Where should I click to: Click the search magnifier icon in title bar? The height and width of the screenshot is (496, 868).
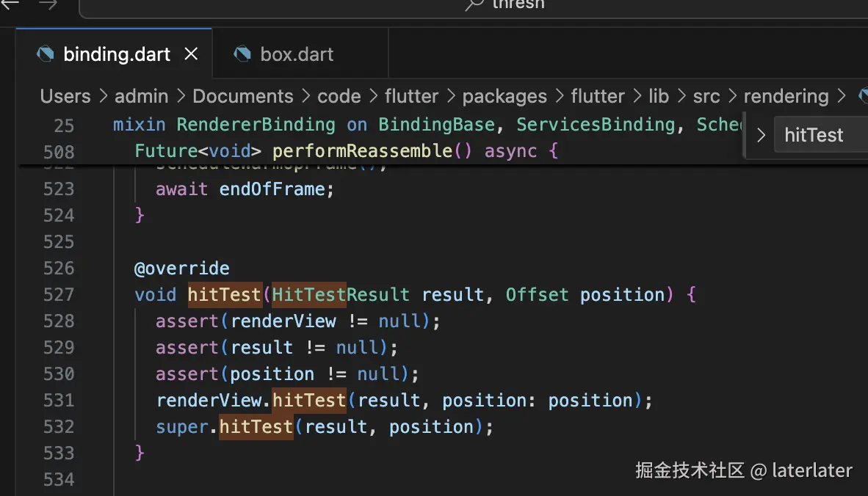pyautogui.click(x=474, y=4)
